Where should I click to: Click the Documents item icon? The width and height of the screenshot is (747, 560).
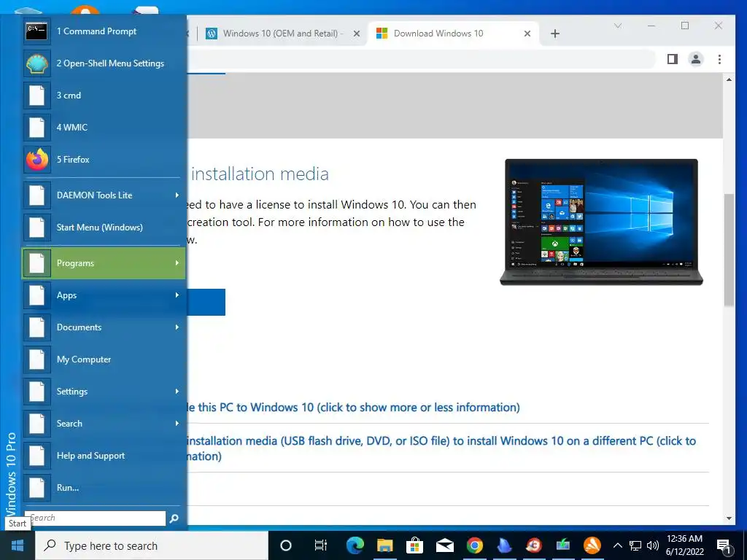37,327
